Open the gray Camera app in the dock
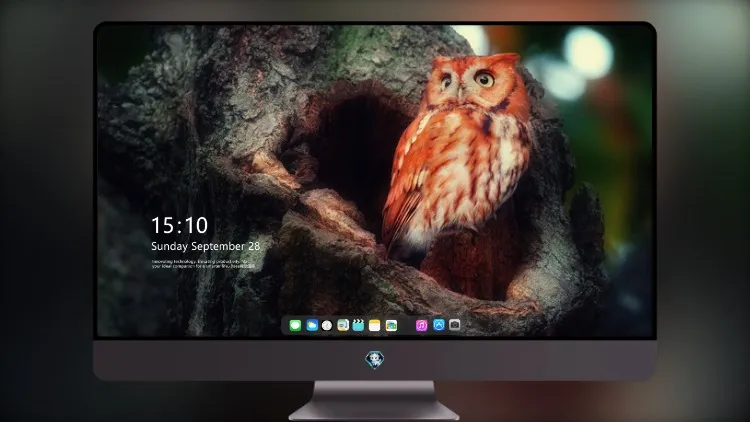 click(455, 325)
